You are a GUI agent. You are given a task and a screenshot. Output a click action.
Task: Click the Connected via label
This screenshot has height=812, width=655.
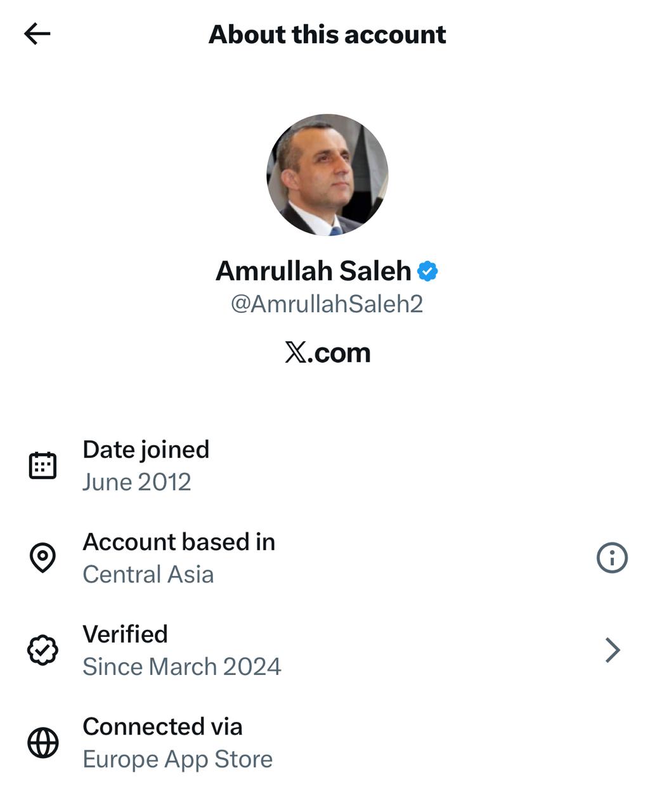pyautogui.click(x=162, y=726)
